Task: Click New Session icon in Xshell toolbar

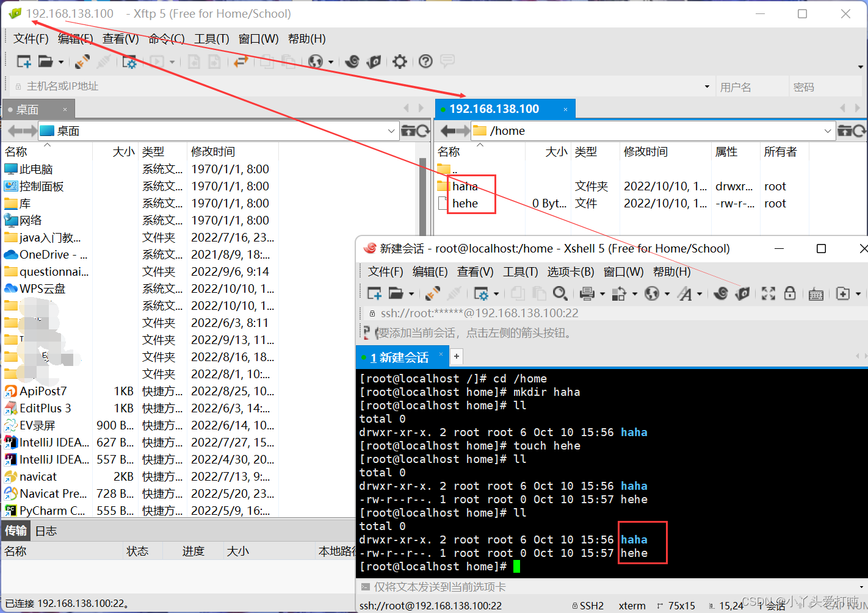Action: 374,294
